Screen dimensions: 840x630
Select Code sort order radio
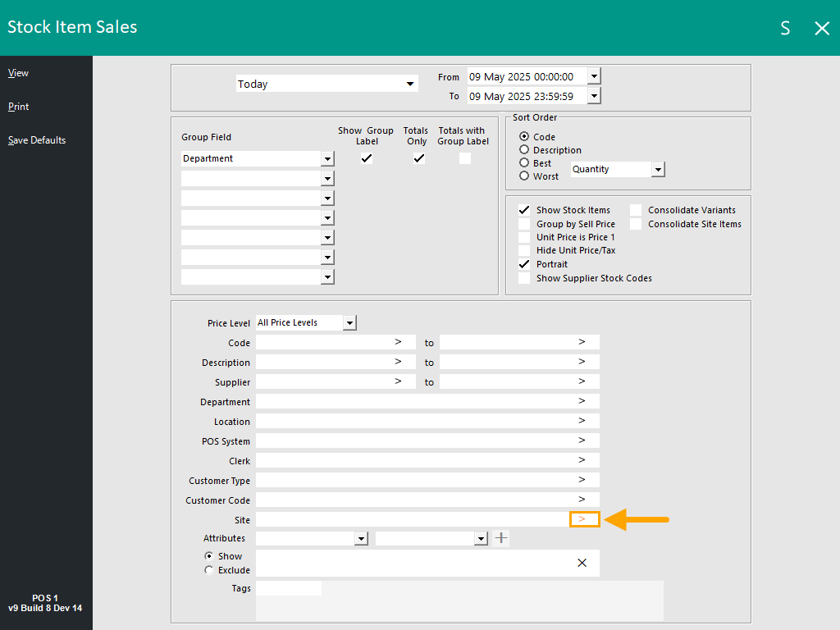click(x=524, y=137)
